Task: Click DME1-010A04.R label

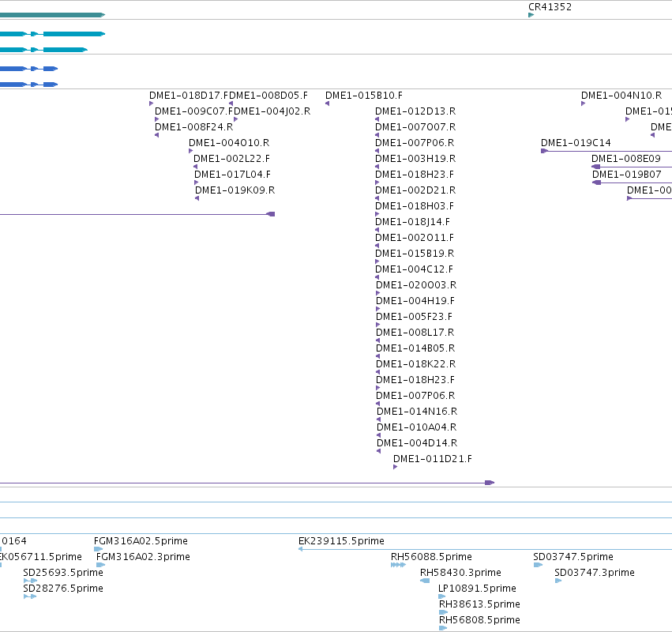Action: (417, 427)
